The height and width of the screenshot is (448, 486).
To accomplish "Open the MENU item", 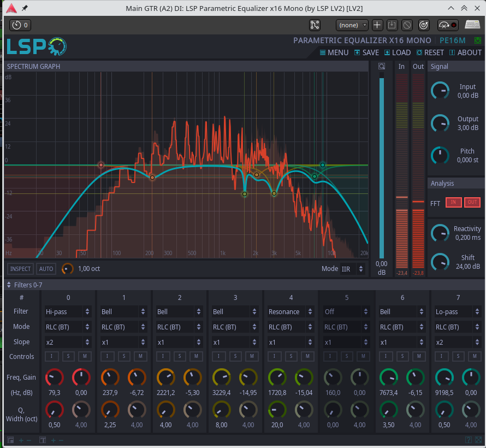I will click(334, 53).
